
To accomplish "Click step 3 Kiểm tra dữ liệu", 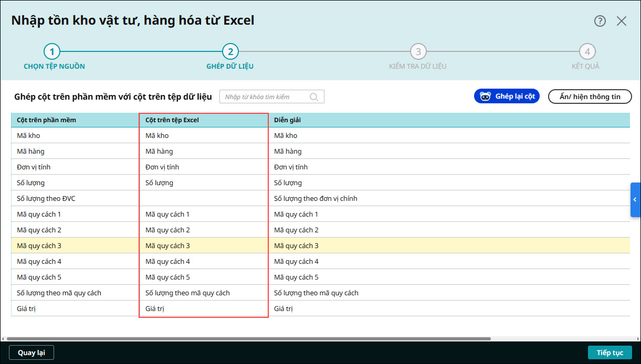I will click(418, 52).
